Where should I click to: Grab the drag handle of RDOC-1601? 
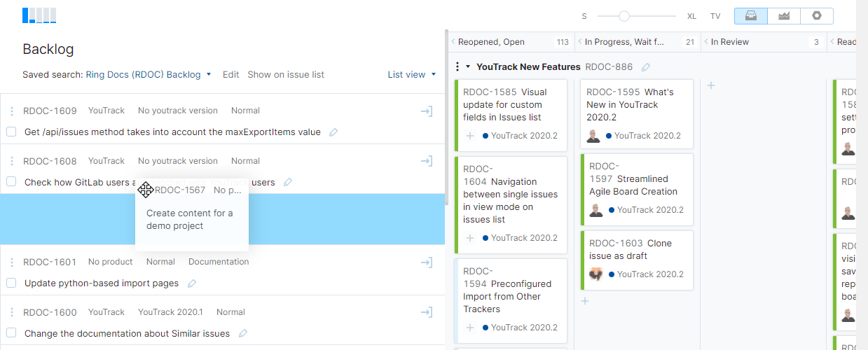click(11, 262)
